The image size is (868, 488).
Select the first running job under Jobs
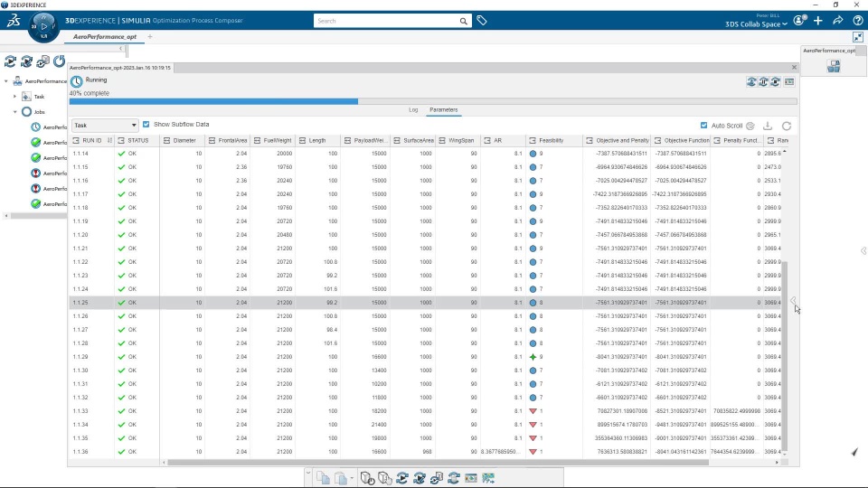pos(48,127)
